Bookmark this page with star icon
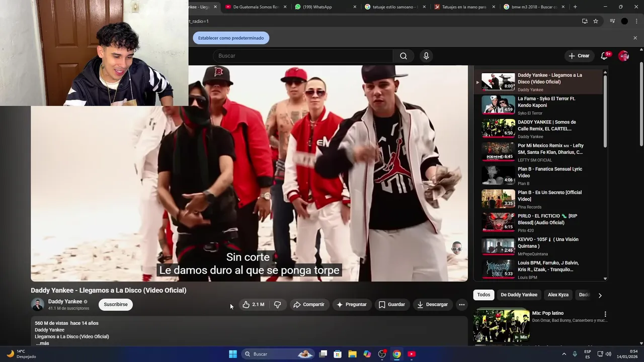This screenshot has height=362, width=644. [596, 21]
